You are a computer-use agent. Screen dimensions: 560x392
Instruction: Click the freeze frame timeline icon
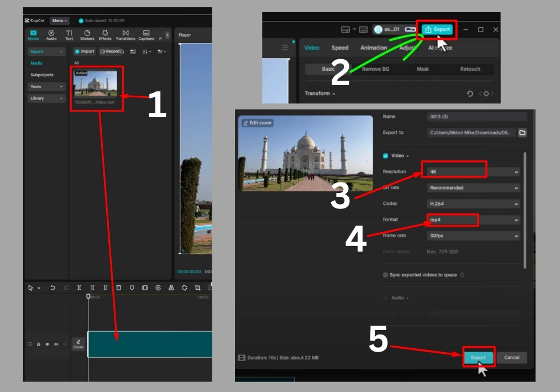145,288
